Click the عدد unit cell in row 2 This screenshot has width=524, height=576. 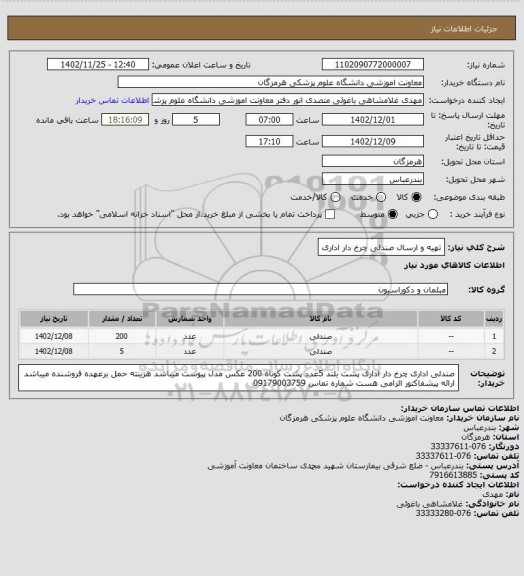point(190,351)
